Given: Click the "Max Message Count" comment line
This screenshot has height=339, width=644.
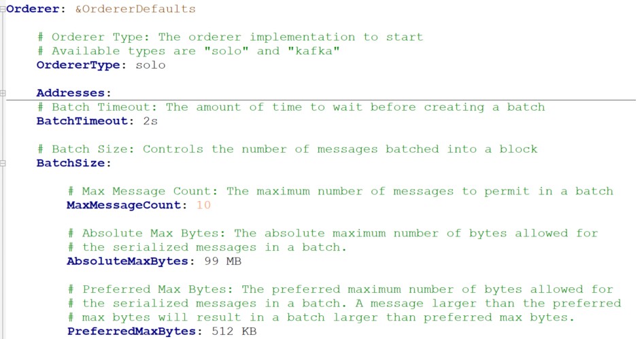Looking at the screenshot, I should point(341,192).
